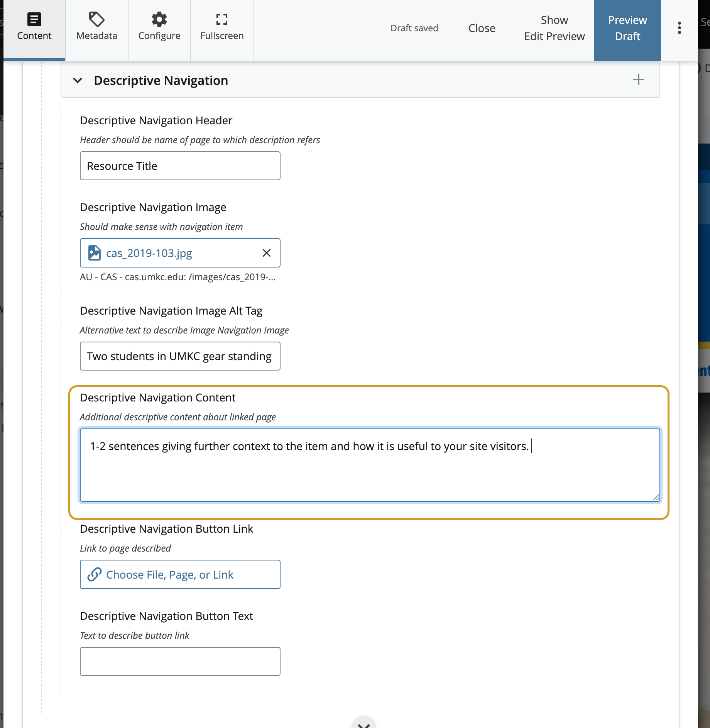Click the Descriptive Navigation Image Alt Tag label

click(171, 311)
